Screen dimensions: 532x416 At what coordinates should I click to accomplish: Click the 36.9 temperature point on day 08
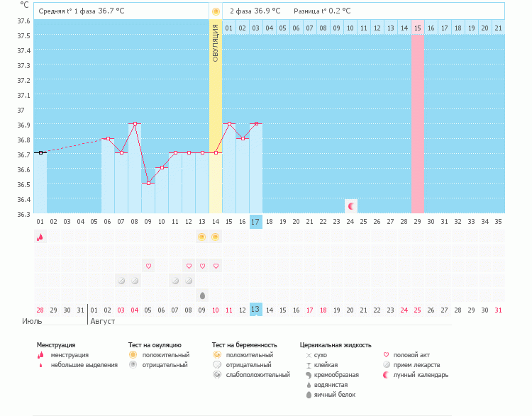point(135,123)
